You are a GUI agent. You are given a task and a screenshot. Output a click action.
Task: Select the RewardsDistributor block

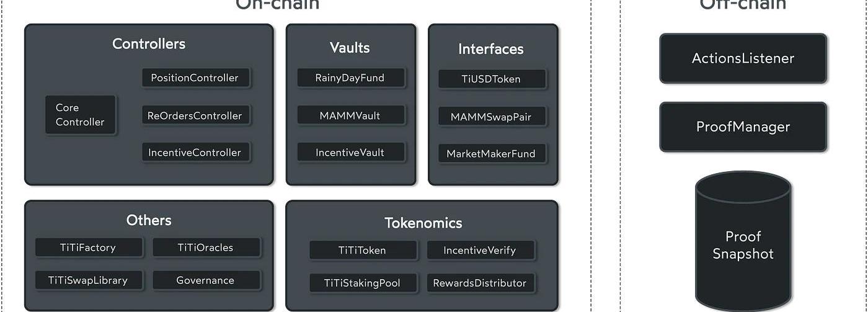coord(480,283)
